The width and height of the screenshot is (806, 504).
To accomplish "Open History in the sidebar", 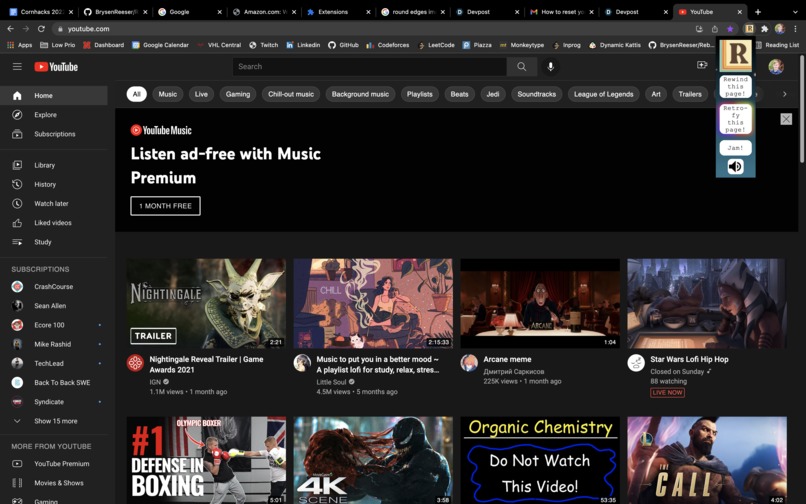I will click(54, 184).
